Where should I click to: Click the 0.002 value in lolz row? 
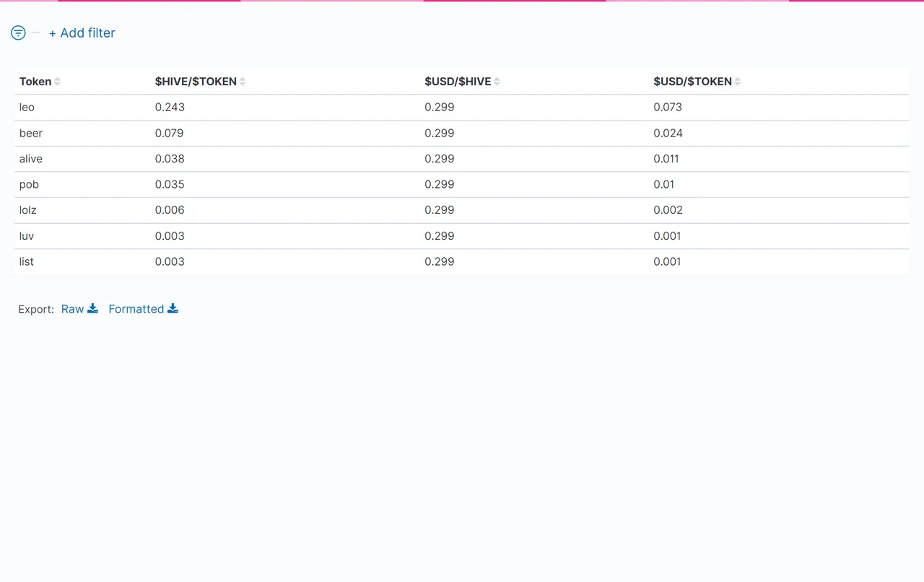pos(668,210)
